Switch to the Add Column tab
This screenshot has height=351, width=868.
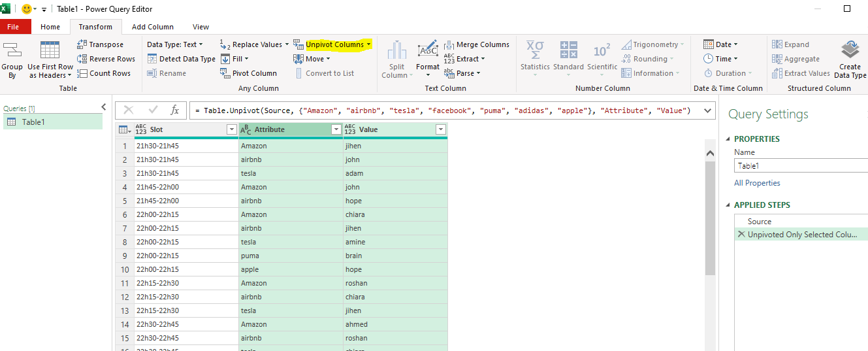click(153, 27)
